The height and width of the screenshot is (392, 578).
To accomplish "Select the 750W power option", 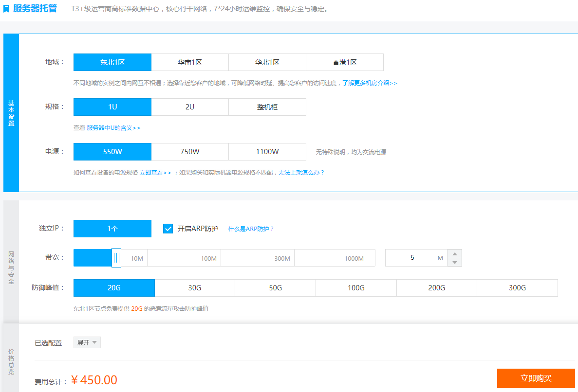I will (x=190, y=152).
